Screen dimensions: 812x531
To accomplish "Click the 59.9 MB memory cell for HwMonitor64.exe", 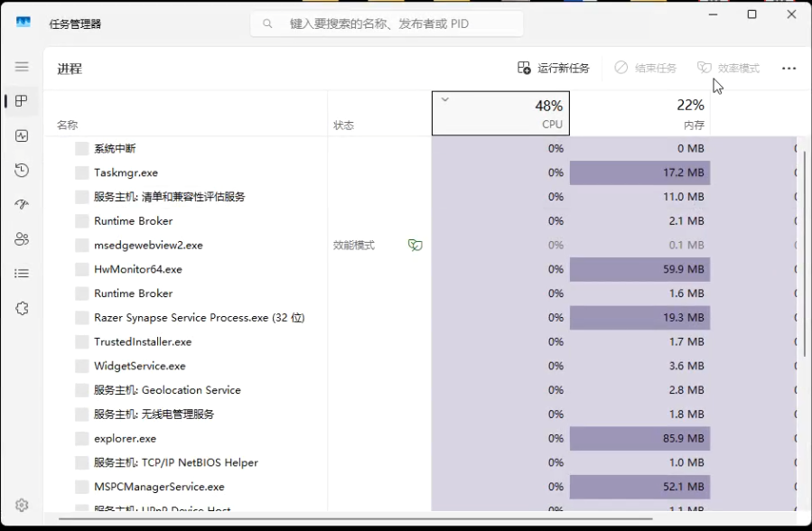I will (x=639, y=269).
